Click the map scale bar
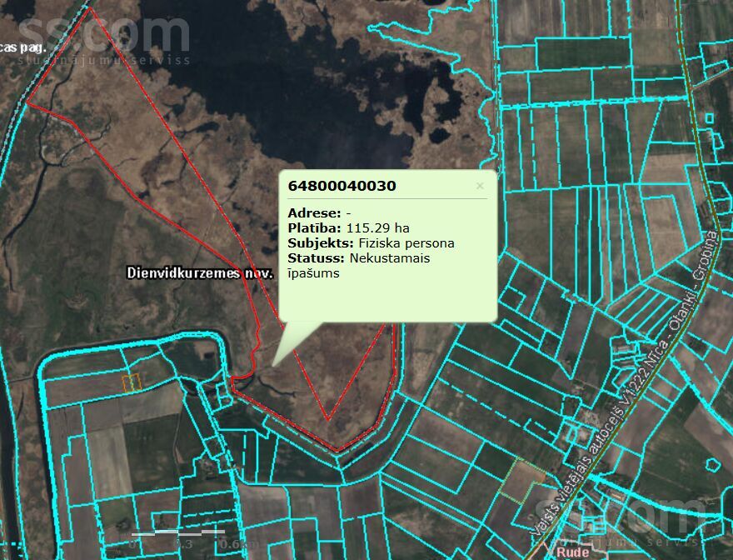This screenshot has width=733, height=560. 178,532
